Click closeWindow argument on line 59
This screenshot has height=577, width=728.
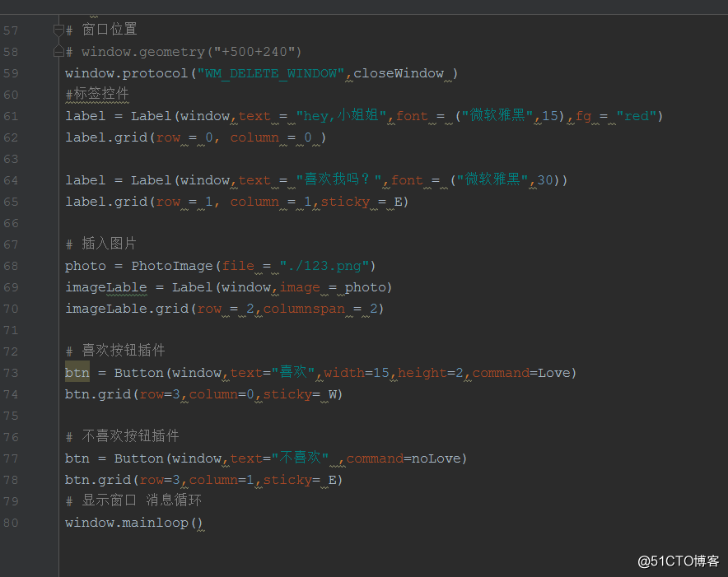[x=399, y=73]
